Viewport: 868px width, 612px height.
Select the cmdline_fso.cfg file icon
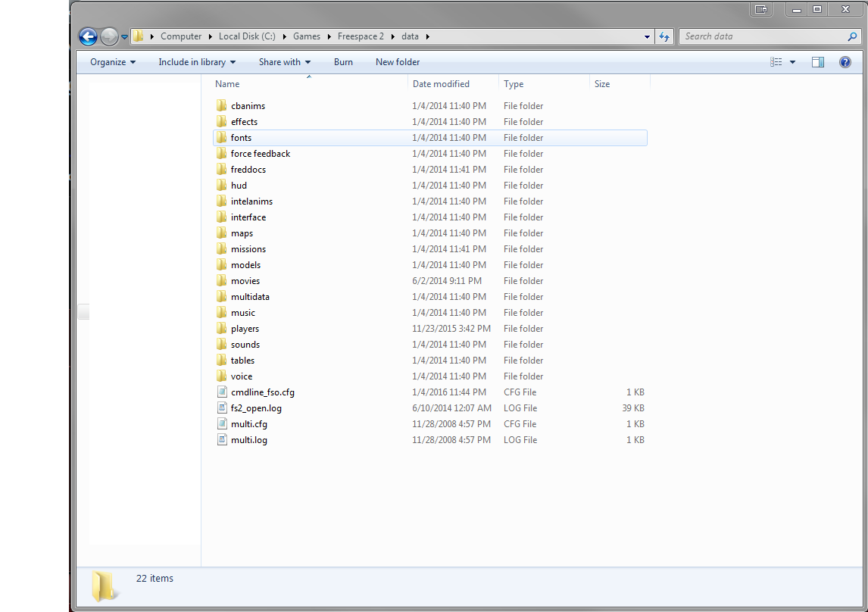pyautogui.click(x=222, y=392)
